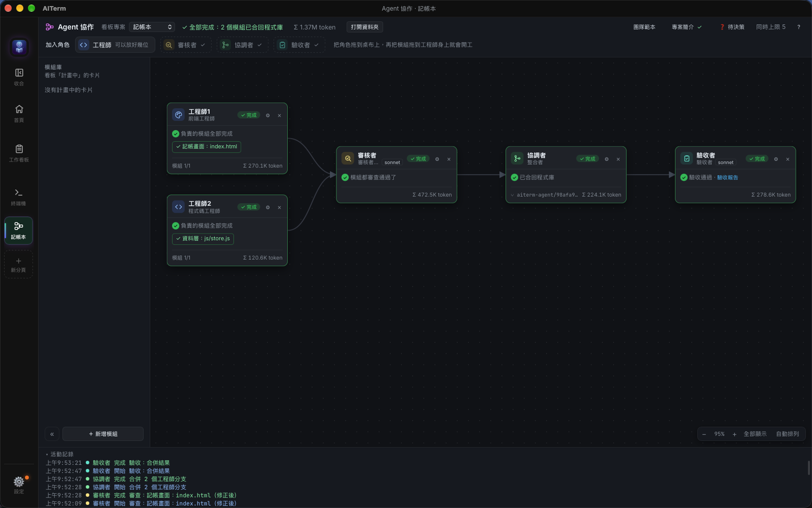Click the 工程師2 code role icon
This screenshot has height=508, width=812.
(178, 207)
